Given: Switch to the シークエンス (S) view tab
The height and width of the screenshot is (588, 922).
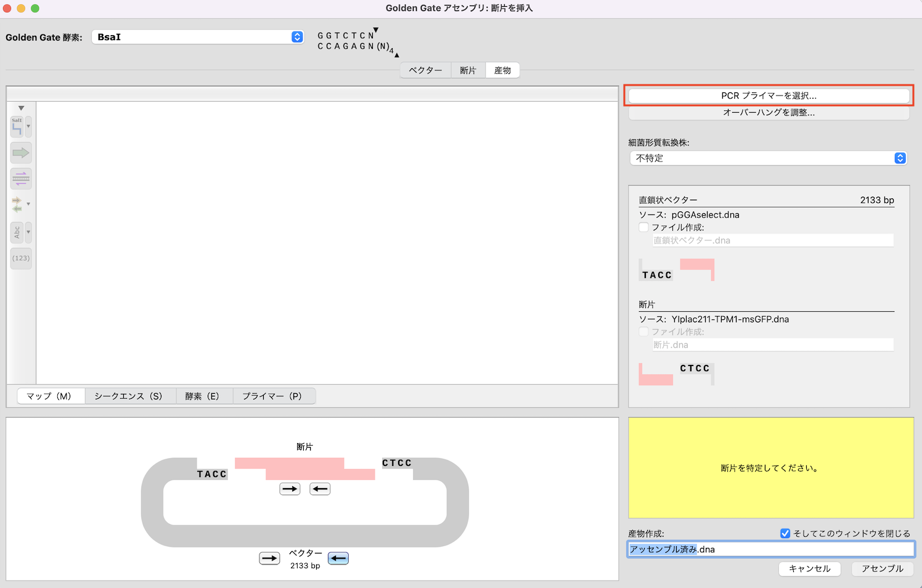Looking at the screenshot, I should pos(128,396).
